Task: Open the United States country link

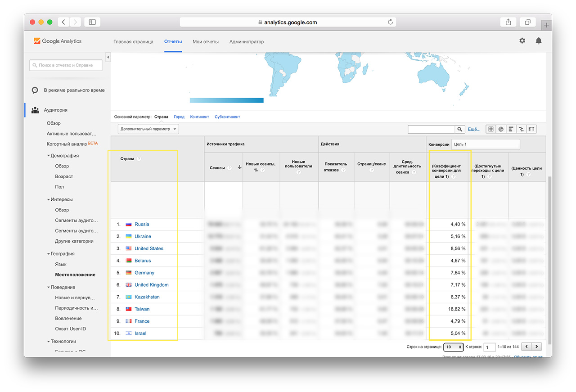Action: pos(149,248)
